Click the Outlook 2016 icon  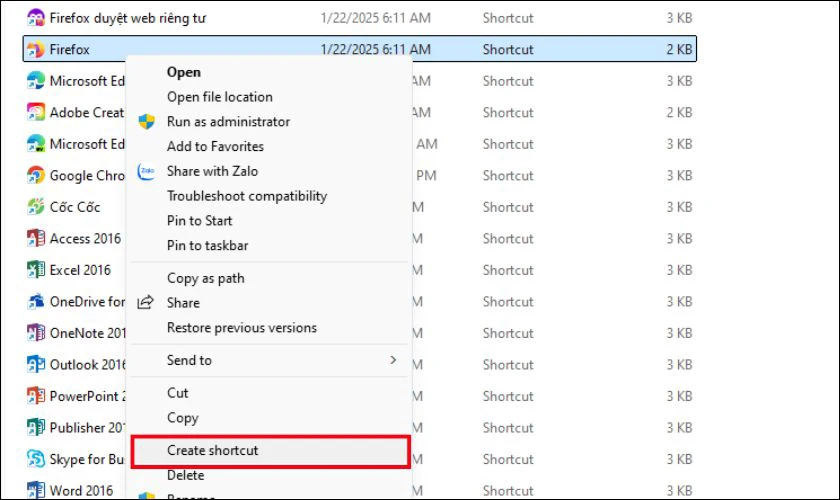36,364
